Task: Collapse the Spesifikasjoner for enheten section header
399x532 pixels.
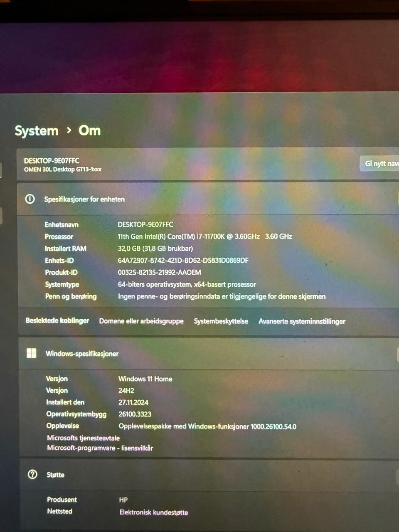Action: (x=208, y=199)
